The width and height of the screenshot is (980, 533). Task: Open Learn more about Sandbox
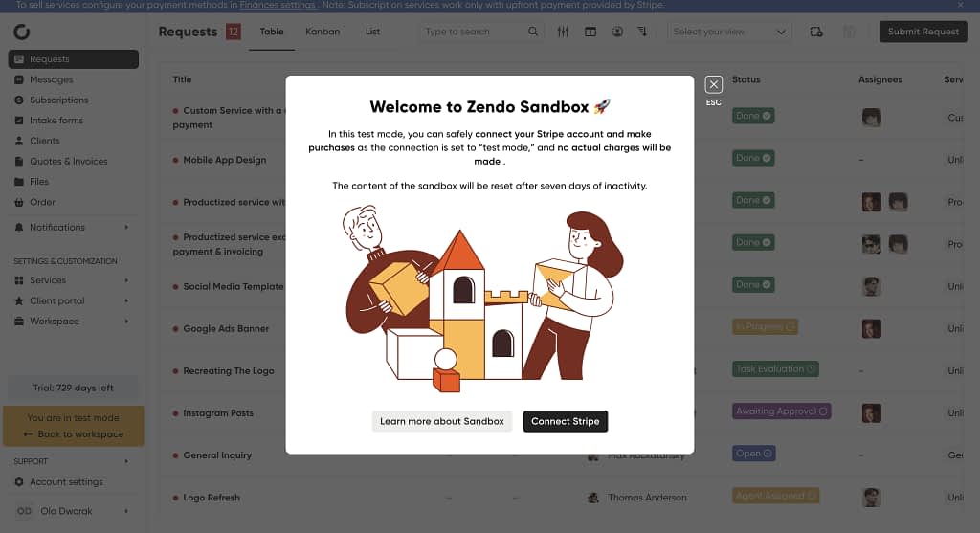(442, 421)
